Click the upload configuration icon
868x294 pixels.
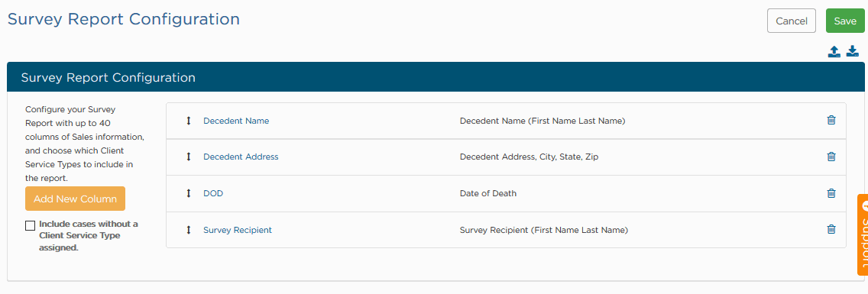pyautogui.click(x=834, y=51)
